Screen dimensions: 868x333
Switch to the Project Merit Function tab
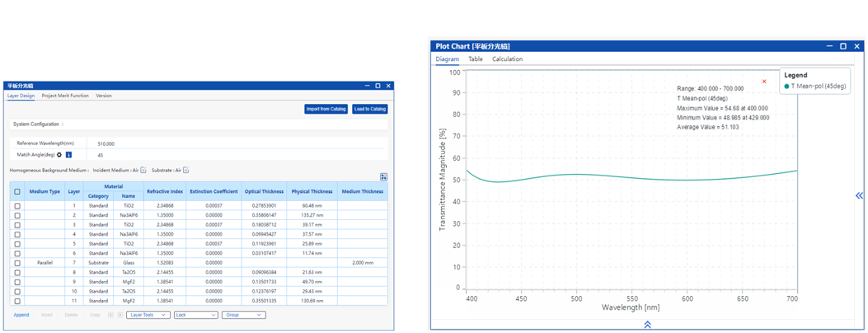click(x=65, y=96)
